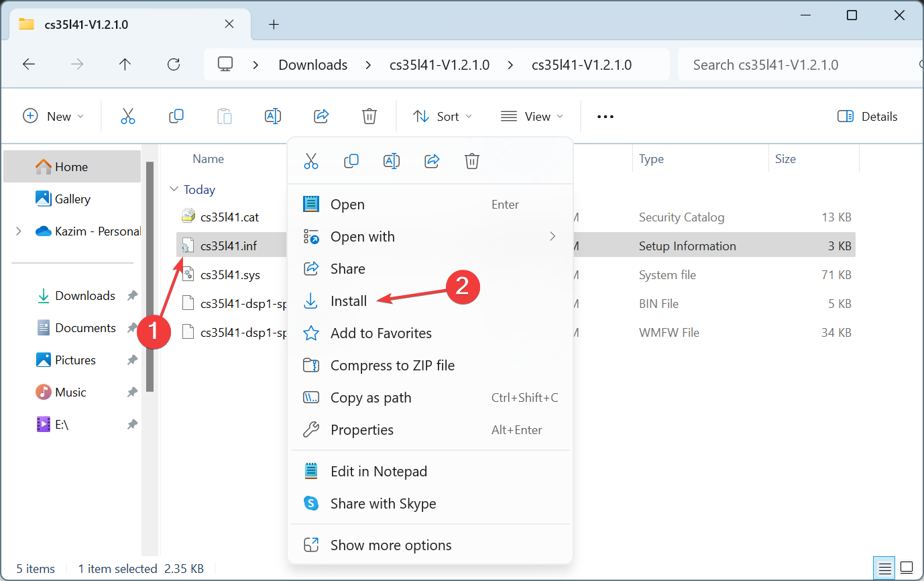Choose Compress to ZIP file
The width and height of the screenshot is (924, 581).
(x=430, y=365)
